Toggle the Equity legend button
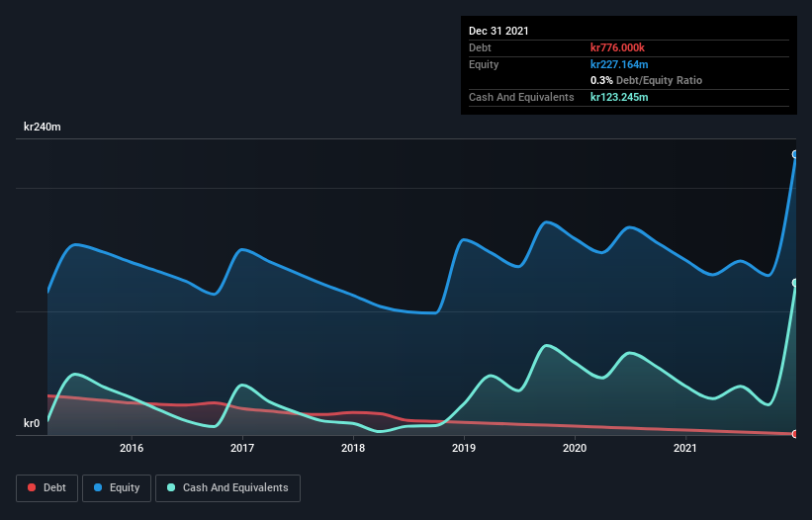 point(117,488)
